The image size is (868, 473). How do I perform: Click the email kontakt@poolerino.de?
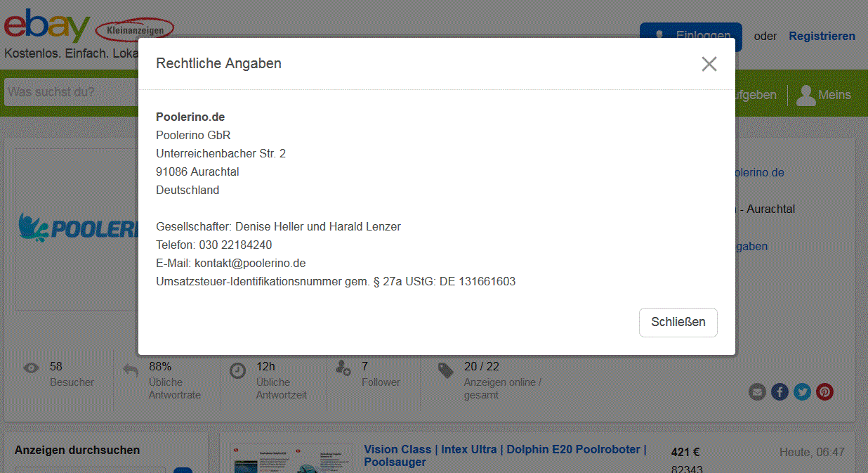250,263
